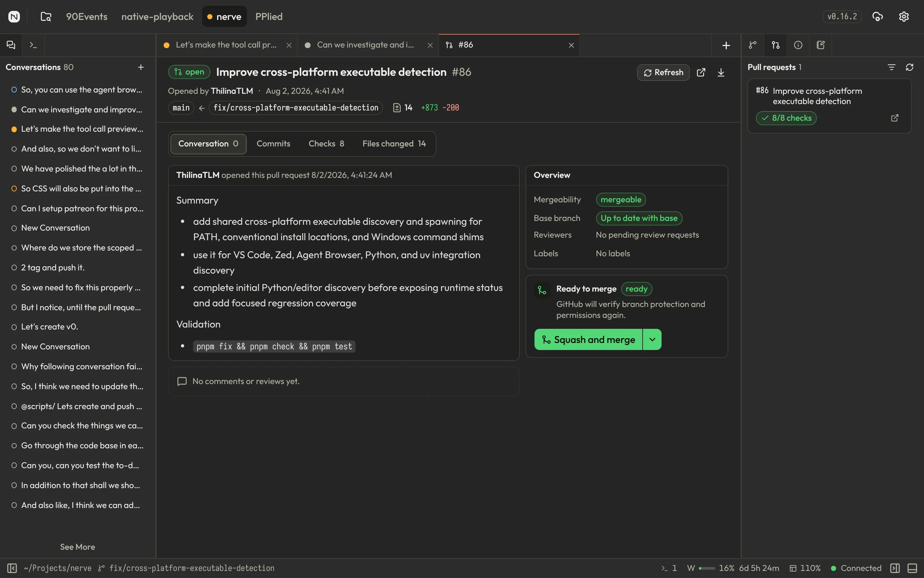Toggle right sidebar panel in status bar
924x578 pixels.
click(x=895, y=568)
